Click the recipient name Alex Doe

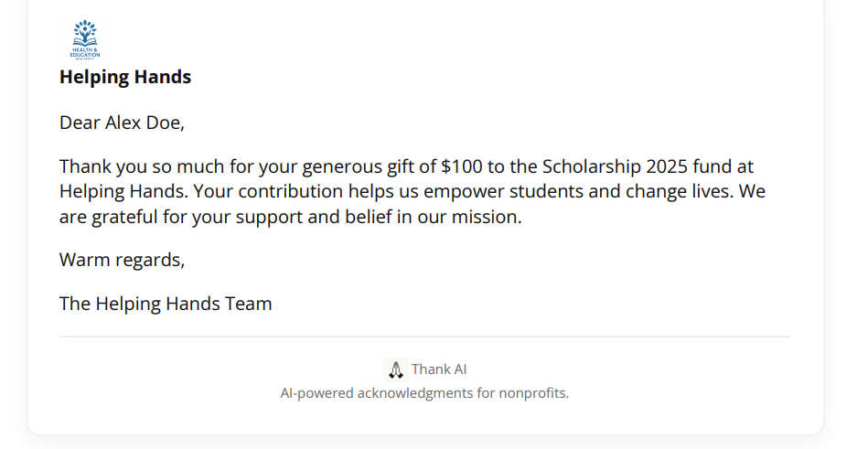tap(143, 123)
